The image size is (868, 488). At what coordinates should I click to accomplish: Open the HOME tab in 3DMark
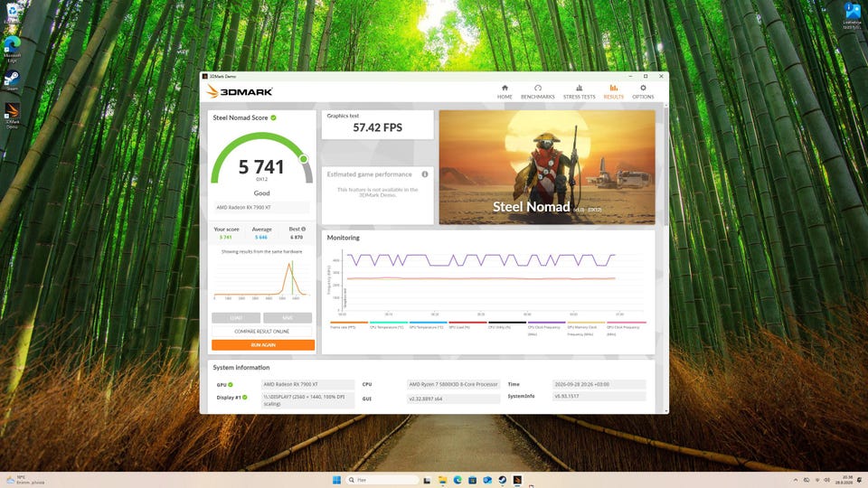click(x=505, y=92)
